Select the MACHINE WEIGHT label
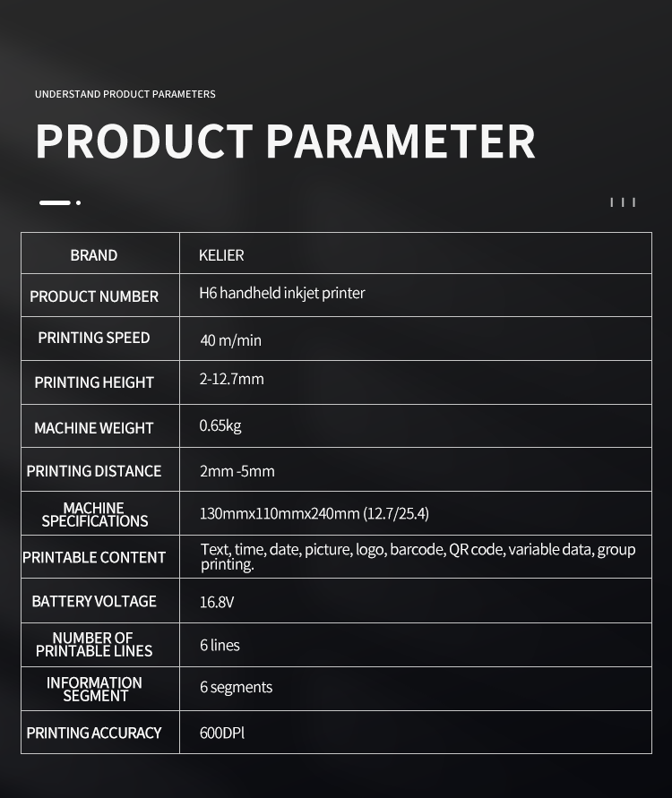Image resolution: width=672 pixels, height=798 pixels. click(x=94, y=428)
